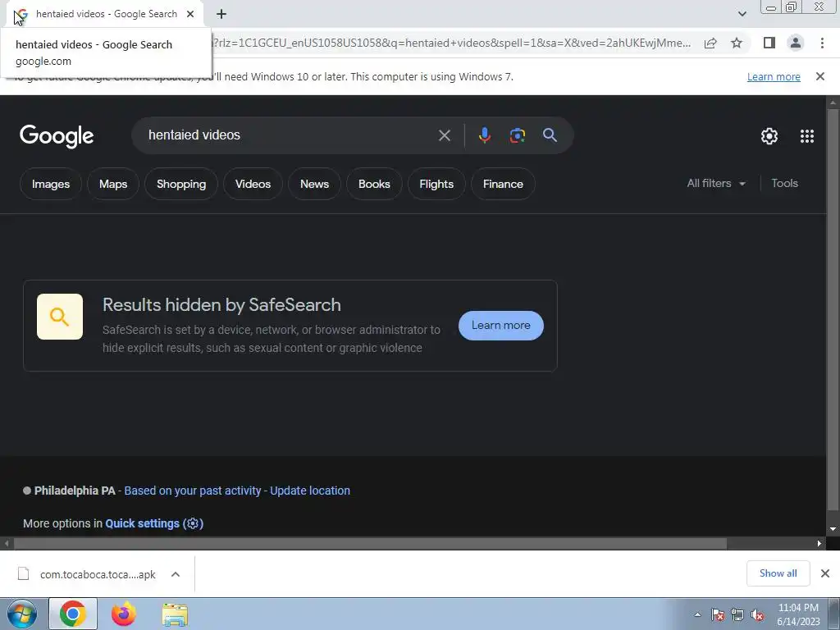This screenshot has width=840, height=630.
Task: Open Chrome profile avatar menu
Action: 796,43
